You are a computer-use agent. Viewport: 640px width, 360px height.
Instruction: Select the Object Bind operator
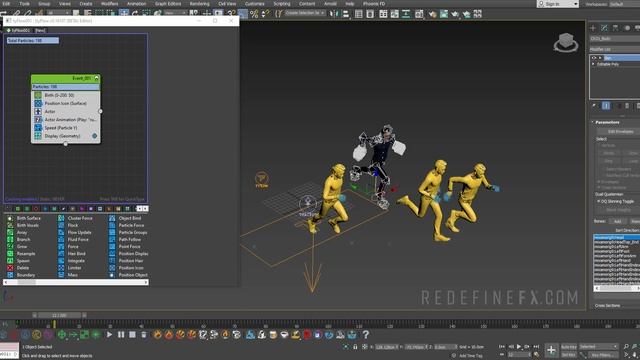(125, 218)
